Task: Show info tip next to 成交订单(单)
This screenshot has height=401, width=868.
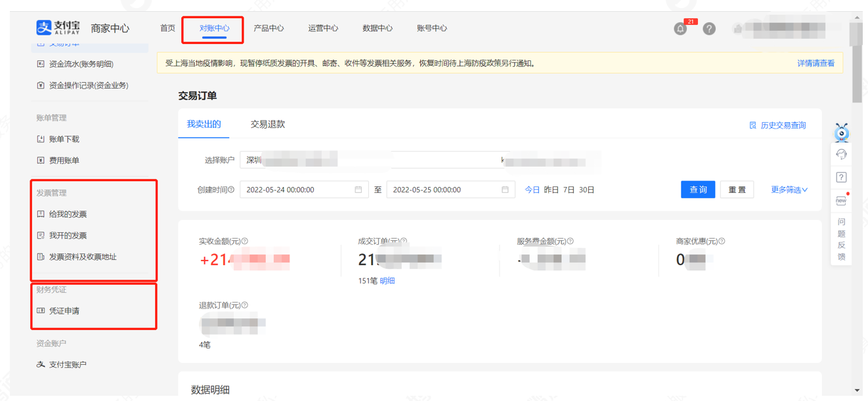Action: click(404, 242)
